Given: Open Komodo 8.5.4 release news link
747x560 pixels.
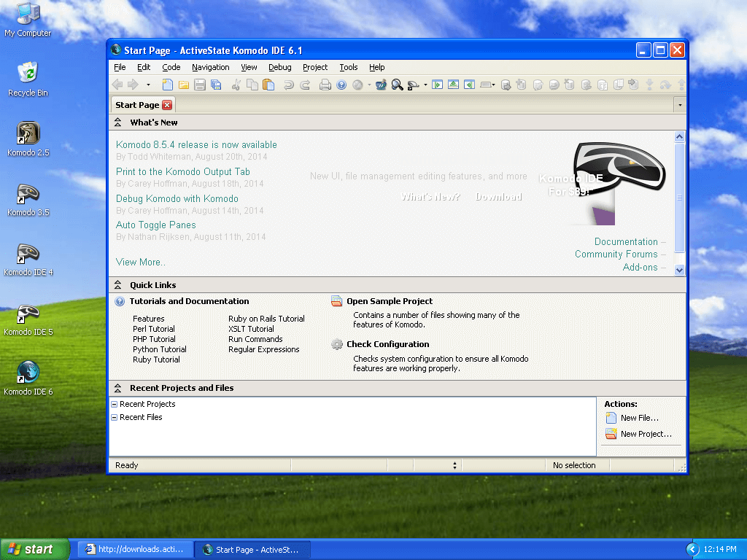Looking at the screenshot, I should [x=196, y=145].
